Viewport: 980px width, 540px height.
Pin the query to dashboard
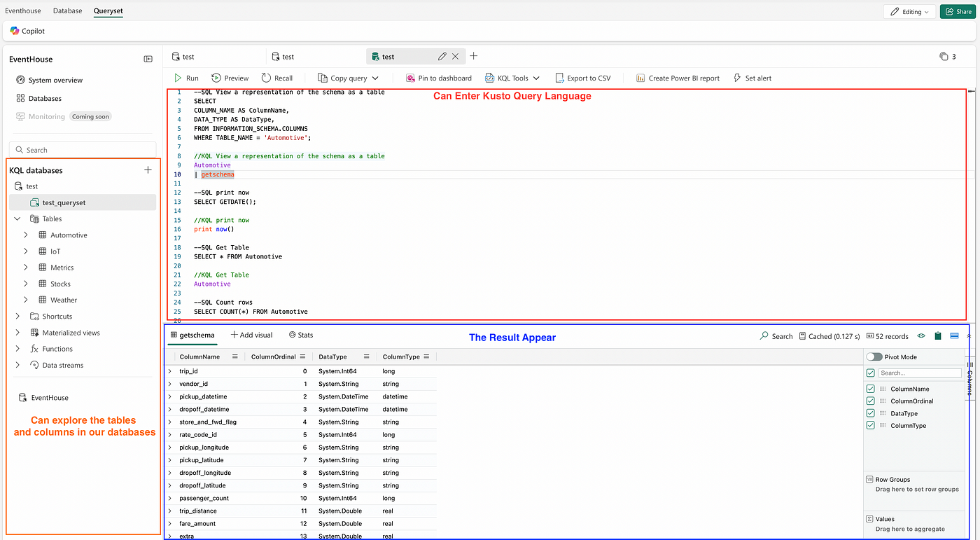(439, 78)
